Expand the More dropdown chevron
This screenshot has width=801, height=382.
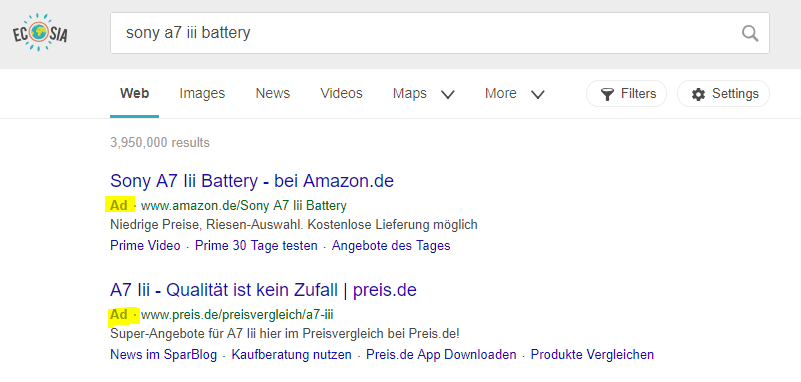click(x=537, y=94)
